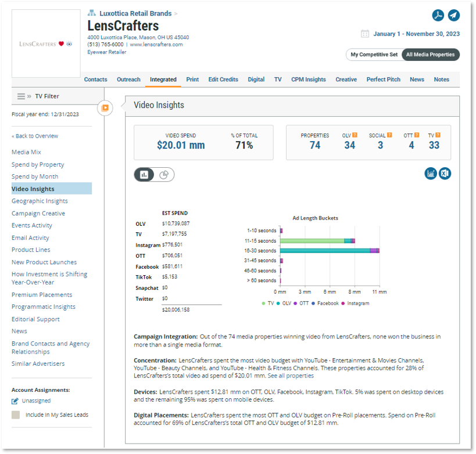Open the Digital tab
The width and height of the screenshot is (476, 454).
256,80
